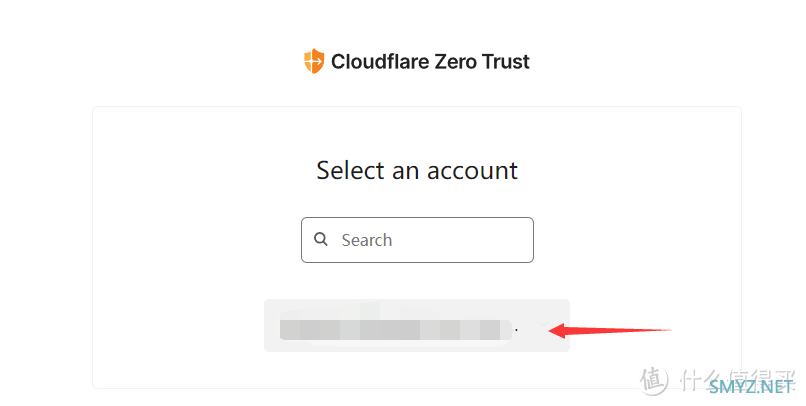
Task: Focus the Search input field
Action: [x=417, y=240]
